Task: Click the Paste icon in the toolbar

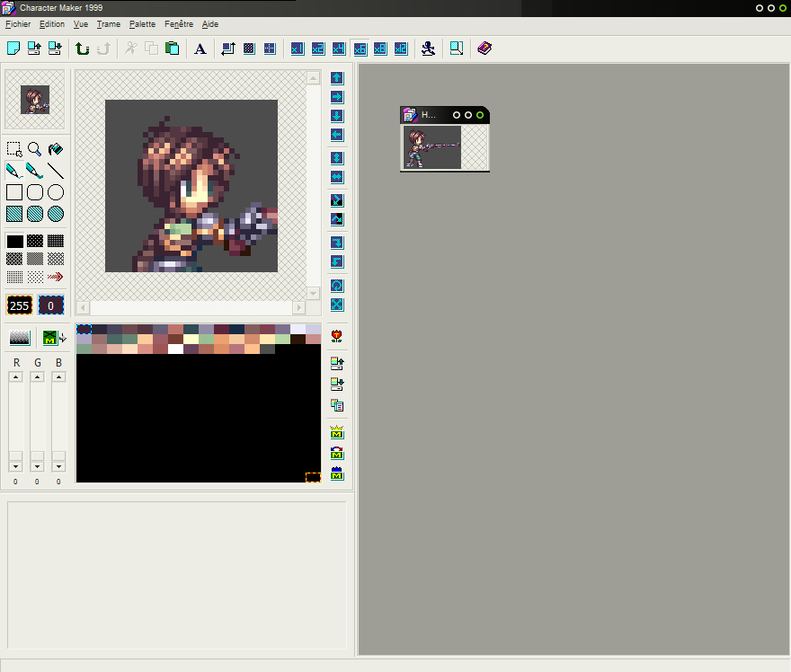Action: point(172,49)
